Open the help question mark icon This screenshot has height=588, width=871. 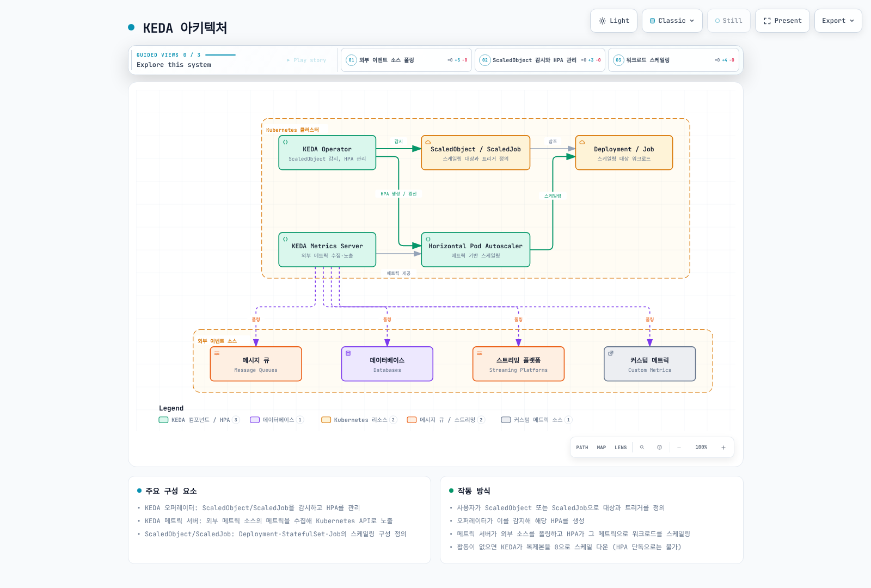[x=659, y=448]
